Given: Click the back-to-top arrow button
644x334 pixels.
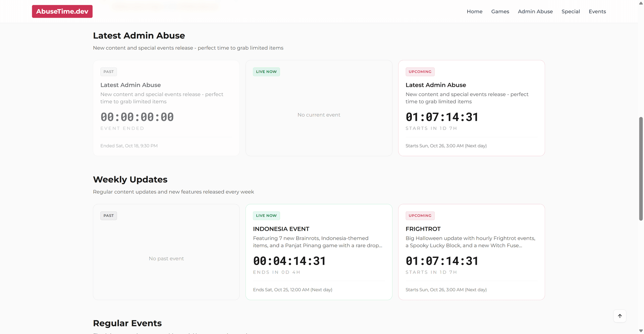Looking at the screenshot, I should (x=620, y=316).
